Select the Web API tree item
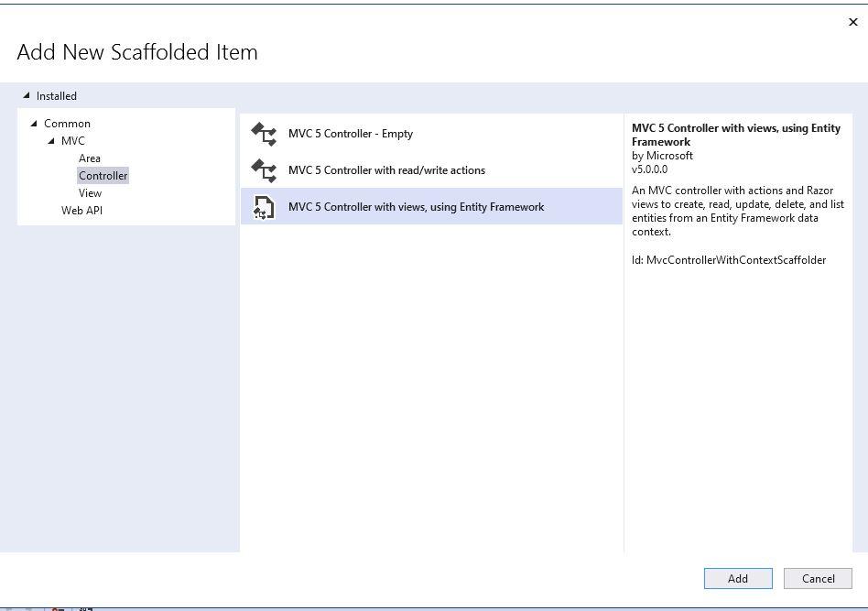868x611 pixels. click(x=81, y=211)
